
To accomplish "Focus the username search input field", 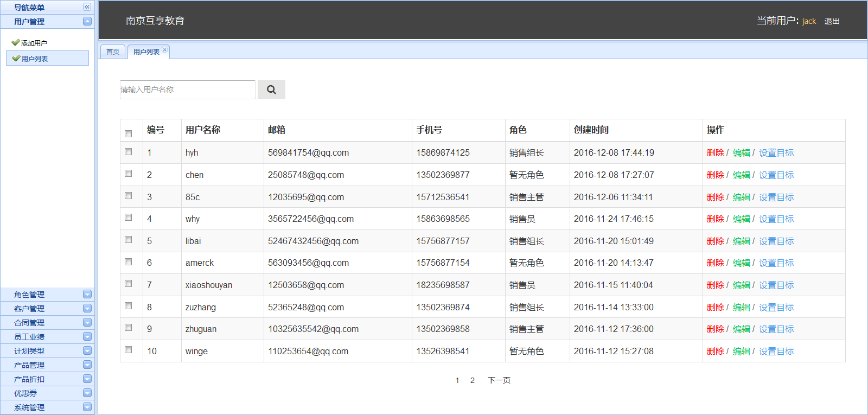I will [x=187, y=90].
